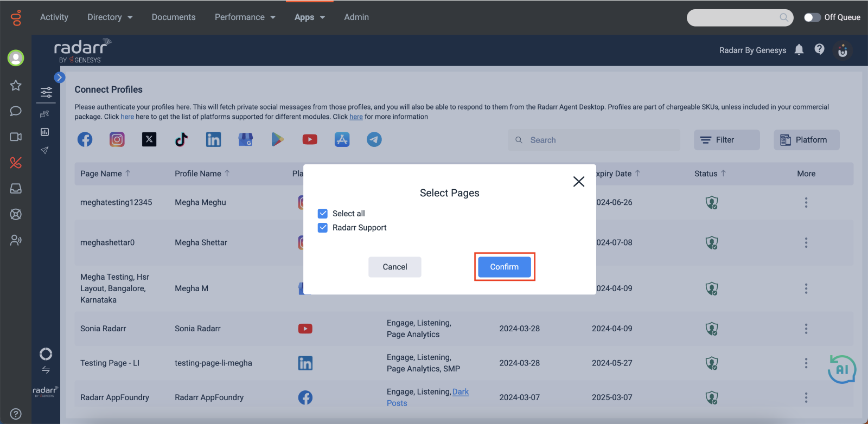Open the video camera sidebar icon
This screenshot has width=868, height=424.
(x=16, y=137)
